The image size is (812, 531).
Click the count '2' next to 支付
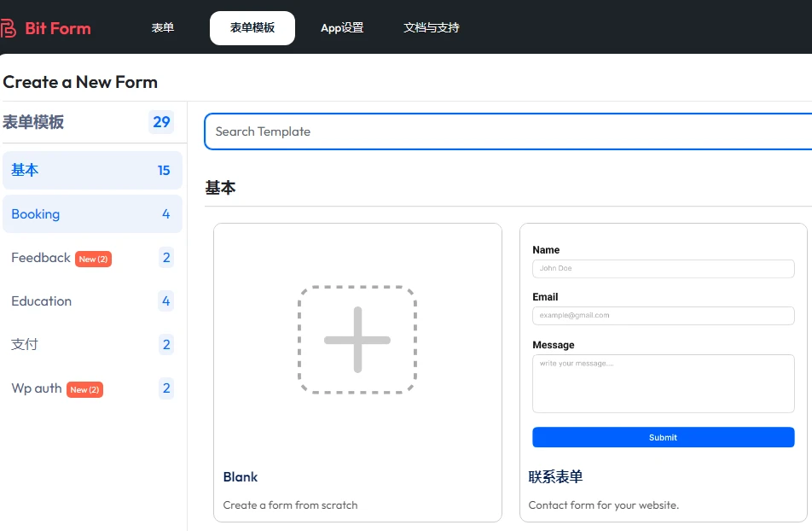pos(165,344)
